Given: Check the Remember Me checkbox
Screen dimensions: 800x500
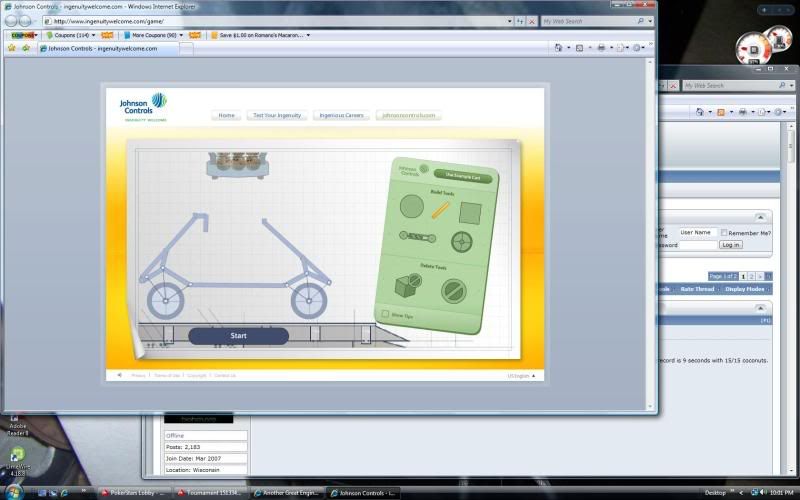Looking at the screenshot, I should tap(725, 233).
